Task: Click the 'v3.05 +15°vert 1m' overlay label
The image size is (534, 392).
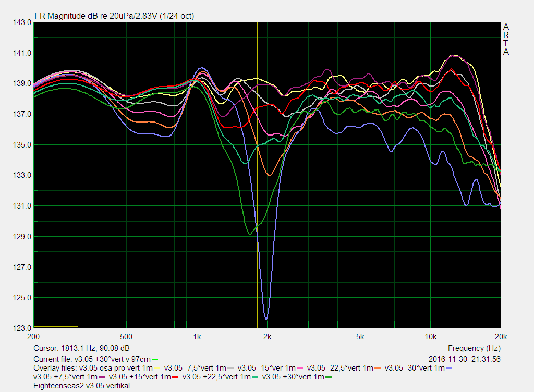Action: (x=140, y=377)
